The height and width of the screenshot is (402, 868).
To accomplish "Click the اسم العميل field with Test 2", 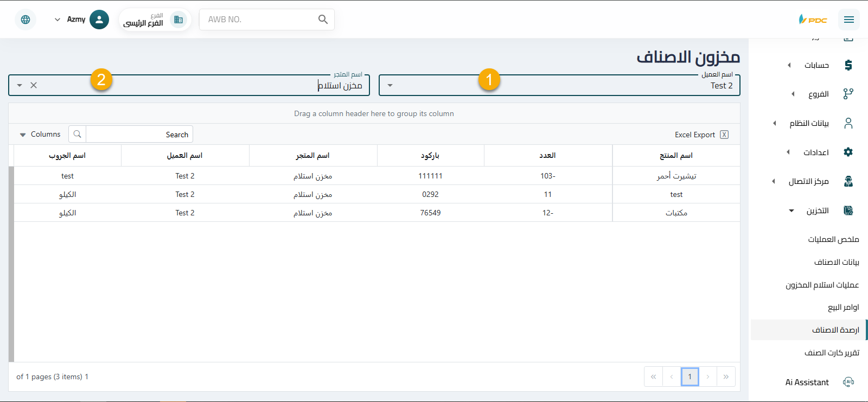I will (559, 85).
